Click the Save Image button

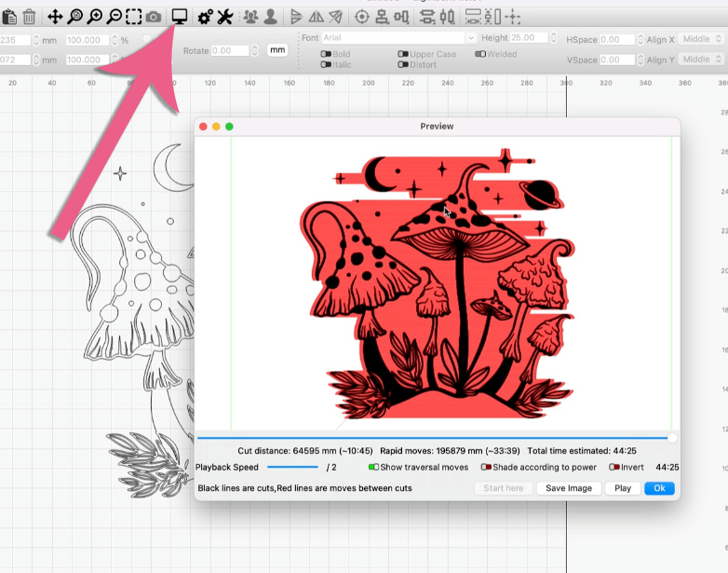[569, 488]
